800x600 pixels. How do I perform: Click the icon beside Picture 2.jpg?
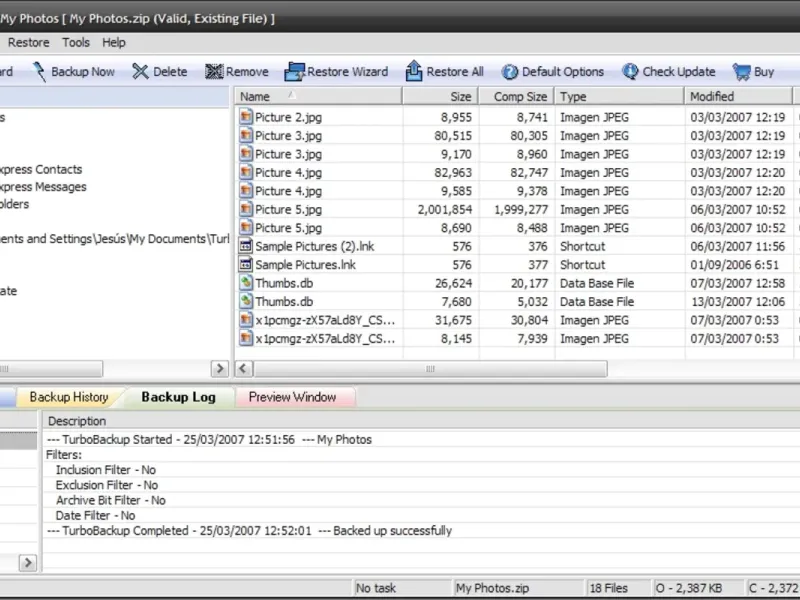(246, 117)
